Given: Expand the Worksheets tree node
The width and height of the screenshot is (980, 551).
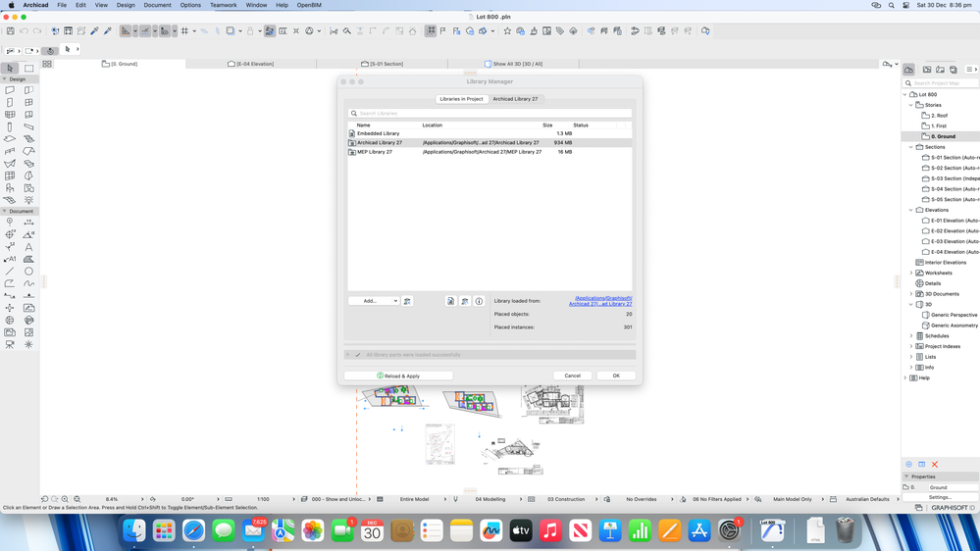Looking at the screenshot, I should pos(911,273).
